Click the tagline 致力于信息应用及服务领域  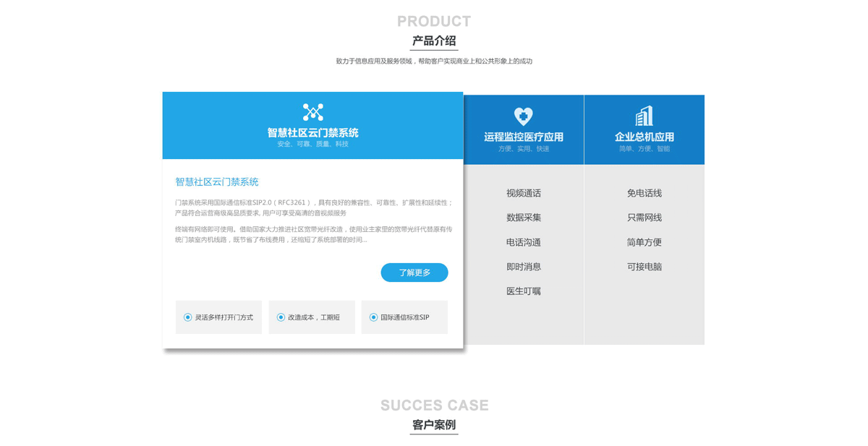(x=434, y=61)
